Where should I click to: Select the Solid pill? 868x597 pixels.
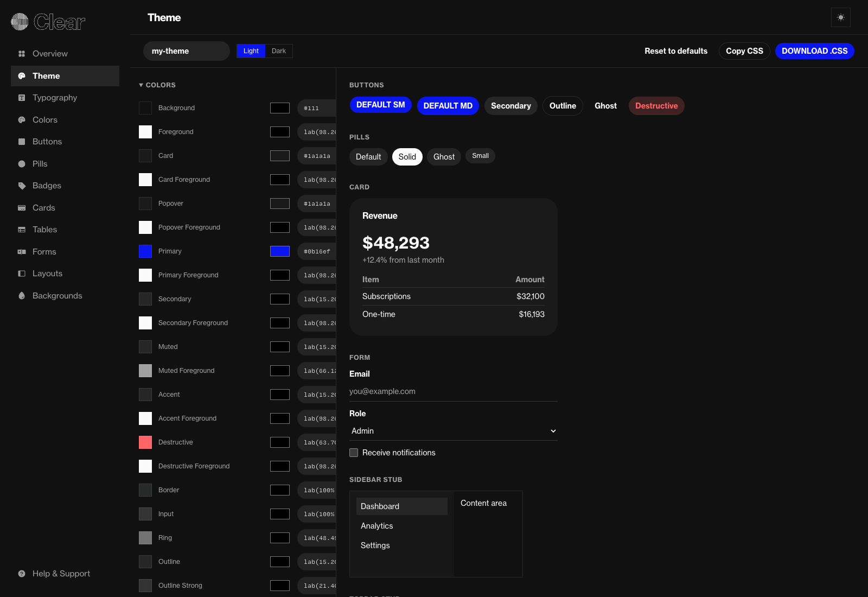click(x=407, y=157)
